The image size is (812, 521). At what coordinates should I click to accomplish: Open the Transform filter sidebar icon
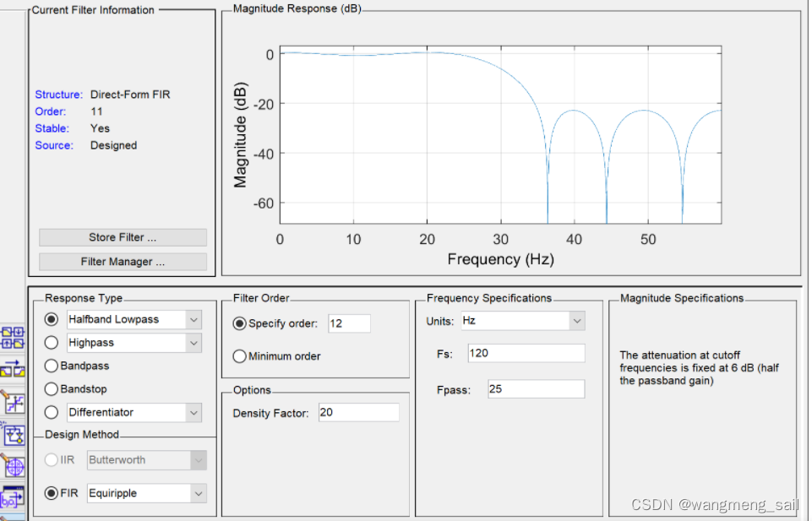click(13, 368)
